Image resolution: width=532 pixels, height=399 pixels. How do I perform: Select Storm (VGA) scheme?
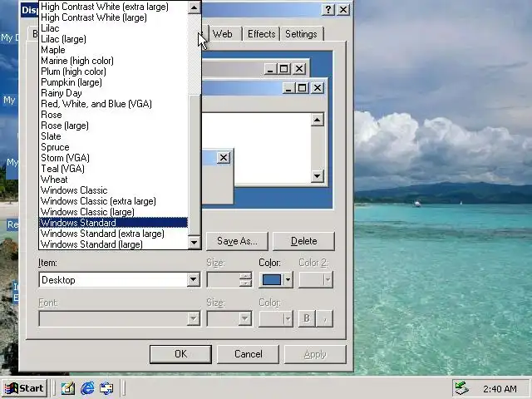[x=113, y=158]
